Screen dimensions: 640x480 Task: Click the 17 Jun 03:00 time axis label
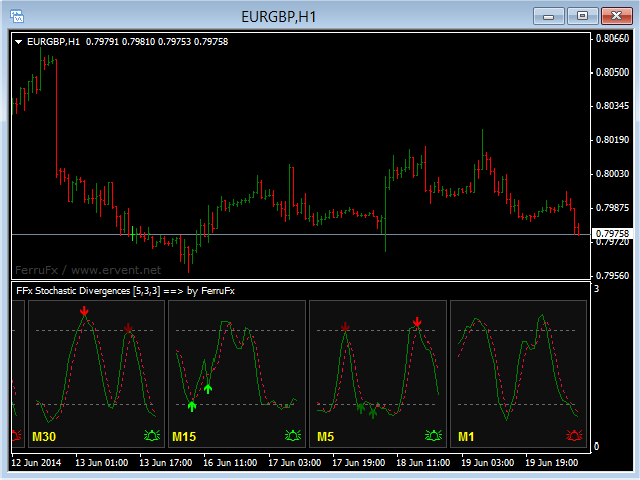click(294, 463)
